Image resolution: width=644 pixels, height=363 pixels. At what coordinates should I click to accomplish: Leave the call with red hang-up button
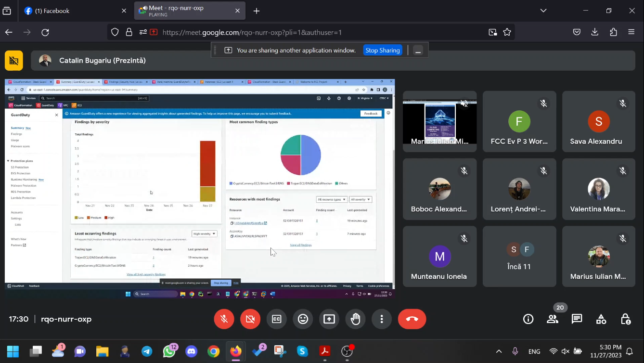[412, 319]
